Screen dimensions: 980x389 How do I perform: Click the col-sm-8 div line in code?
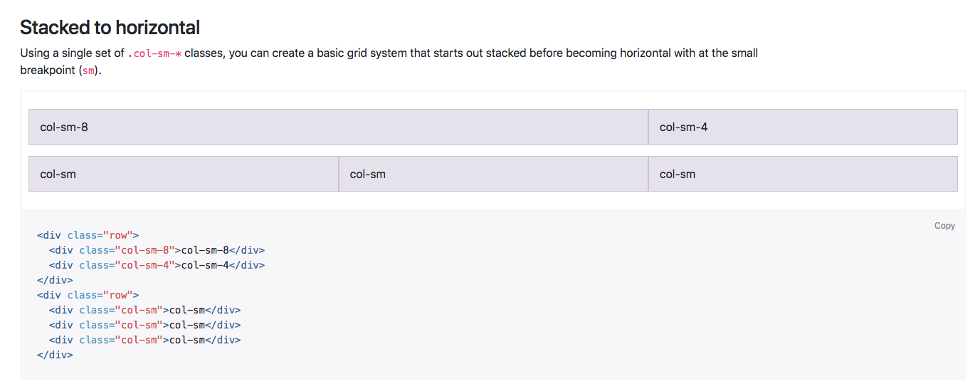[x=157, y=250]
